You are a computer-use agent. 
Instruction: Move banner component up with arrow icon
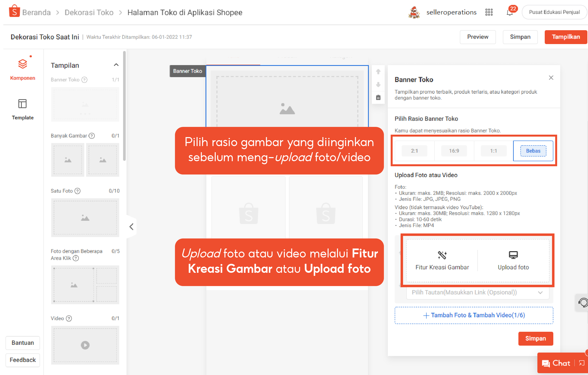[x=378, y=72]
